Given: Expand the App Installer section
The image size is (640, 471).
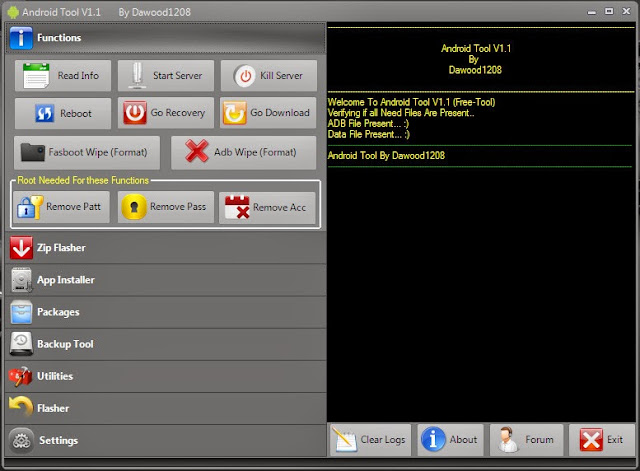Looking at the screenshot, I should point(166,280).
